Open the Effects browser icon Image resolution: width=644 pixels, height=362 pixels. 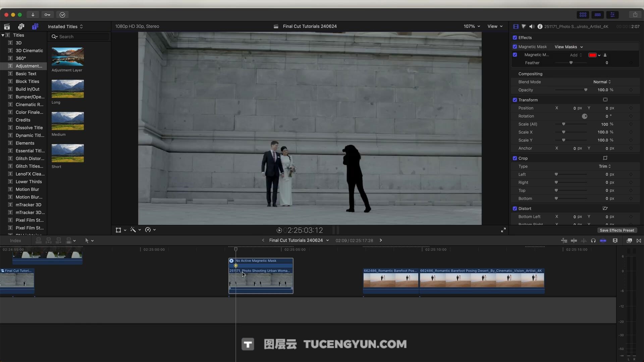pos(629,241)
